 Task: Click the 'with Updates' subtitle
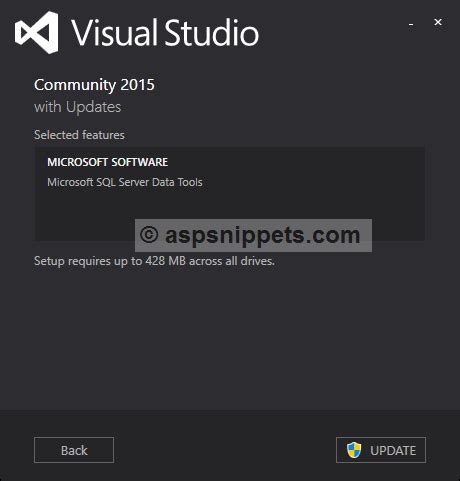(x=78, y=107)
